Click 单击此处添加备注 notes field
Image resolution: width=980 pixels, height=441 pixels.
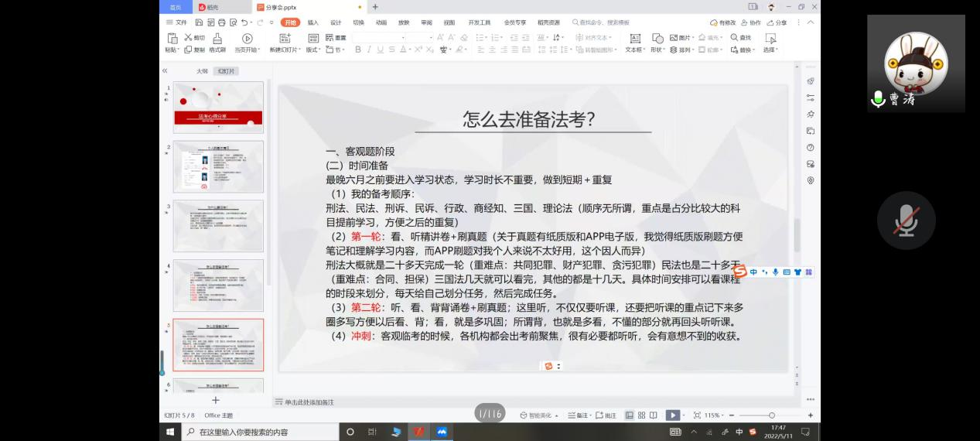309,402
